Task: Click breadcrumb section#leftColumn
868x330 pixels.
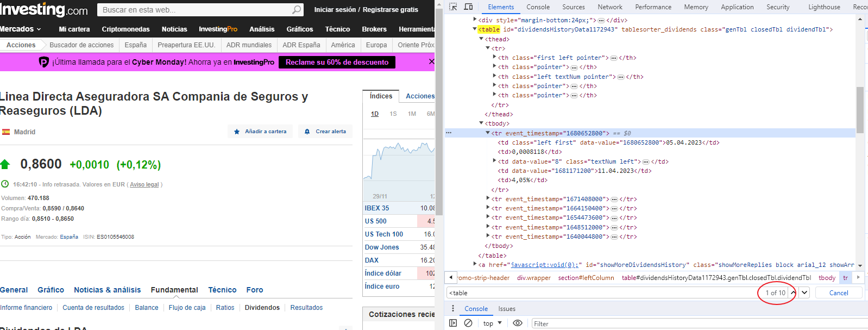Action: [x=586, y=278]
